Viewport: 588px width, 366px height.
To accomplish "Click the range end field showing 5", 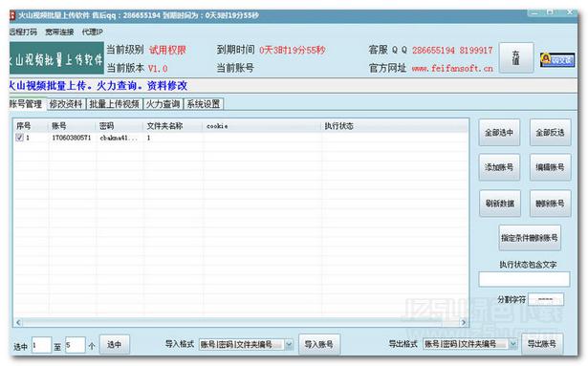I will (75, 345).
